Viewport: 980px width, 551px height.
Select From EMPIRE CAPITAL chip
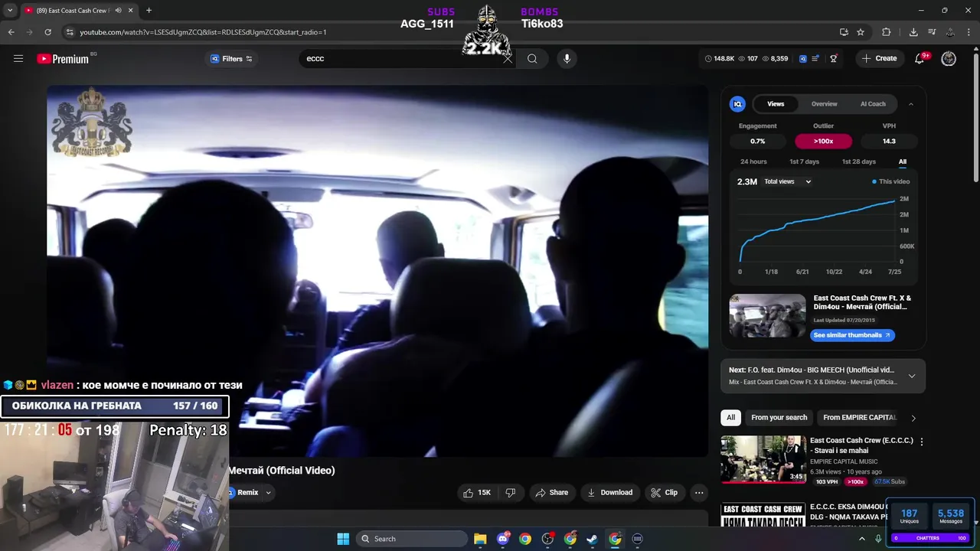tap(859, 417)
